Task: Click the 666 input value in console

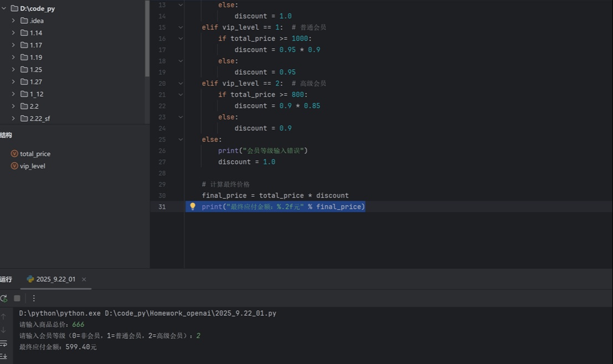Action: (78, 325)
